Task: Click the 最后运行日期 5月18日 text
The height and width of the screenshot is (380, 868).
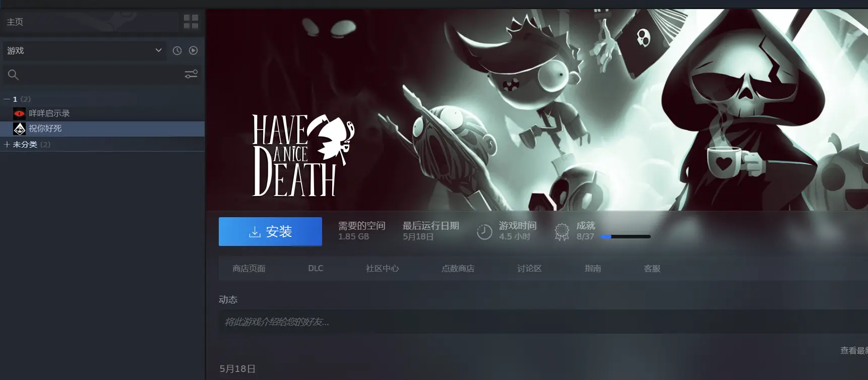Action: (x=431, y=231)
